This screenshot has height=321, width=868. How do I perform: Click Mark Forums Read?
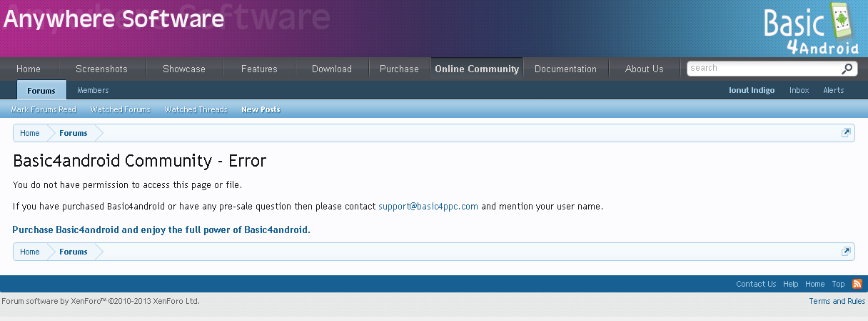tap(44, 109)
